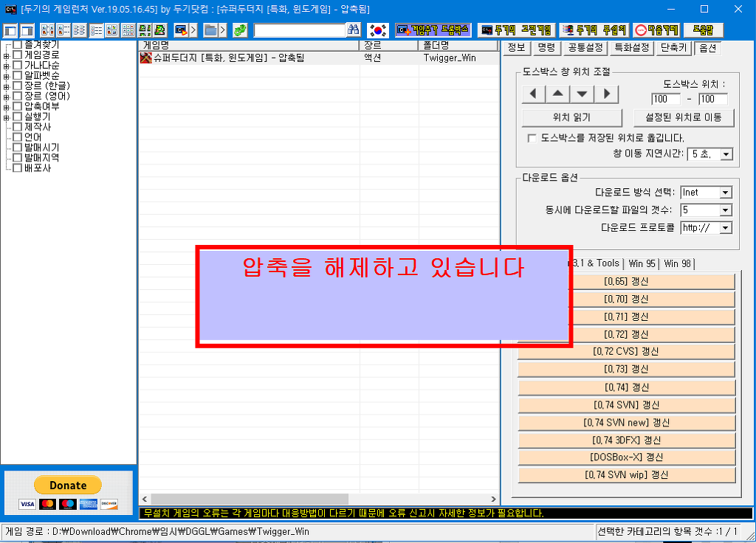Switch to the 정보 tab
Image resolution: width=756 pixels, height=543 pixels.
(x=516, y=48)
